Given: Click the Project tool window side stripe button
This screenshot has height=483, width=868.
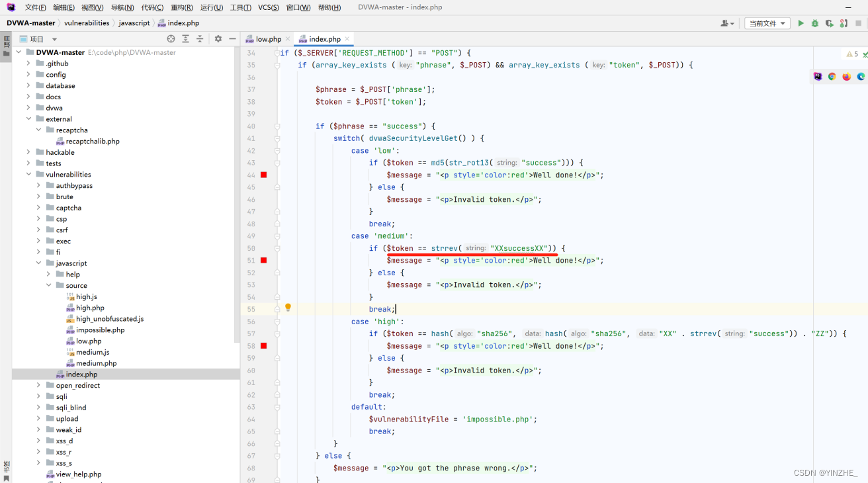Looking at the screenshot, I should (6, 47).
